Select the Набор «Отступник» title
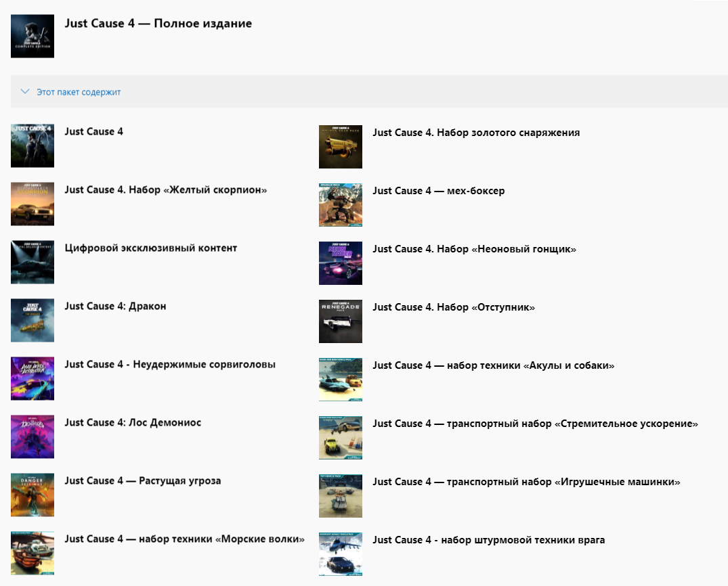 coord(454,308)
